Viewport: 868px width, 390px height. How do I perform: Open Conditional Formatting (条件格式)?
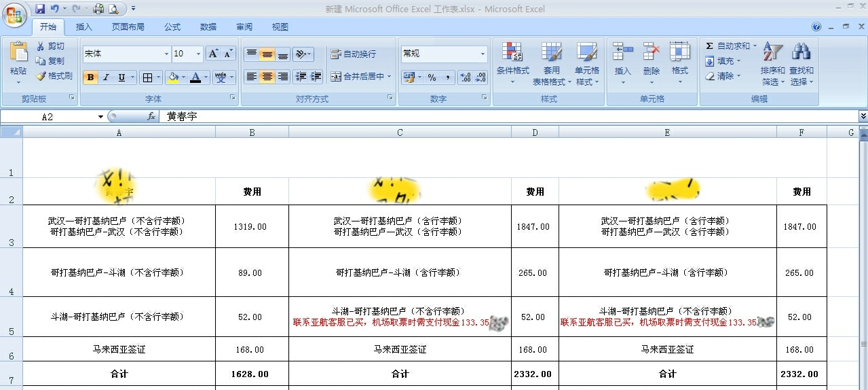[512, 64]
